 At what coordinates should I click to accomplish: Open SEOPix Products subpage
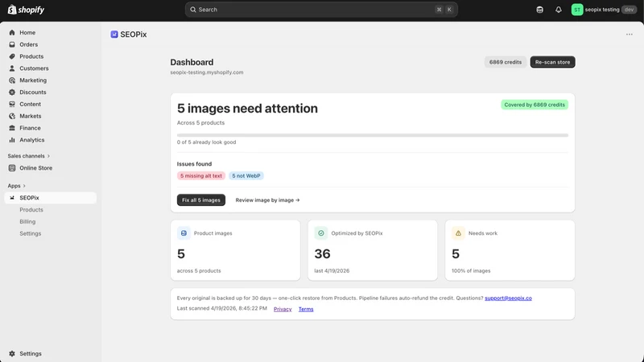(x=31, y=210)
